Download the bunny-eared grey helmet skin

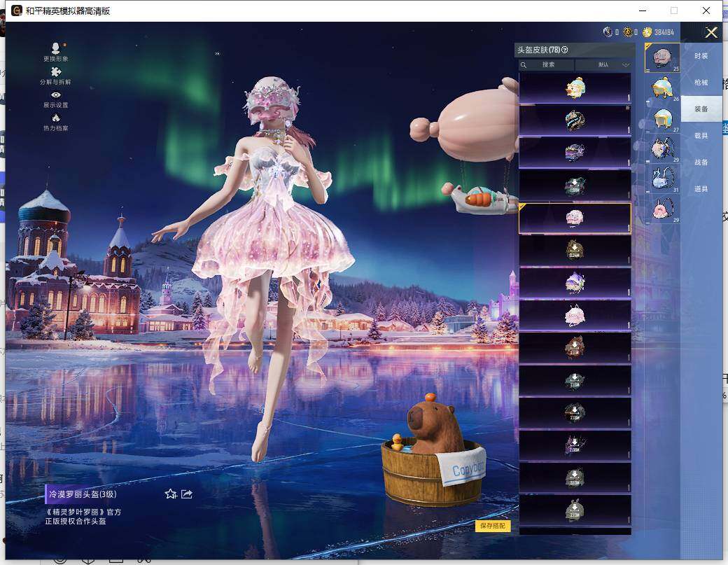tap(575, 510)
